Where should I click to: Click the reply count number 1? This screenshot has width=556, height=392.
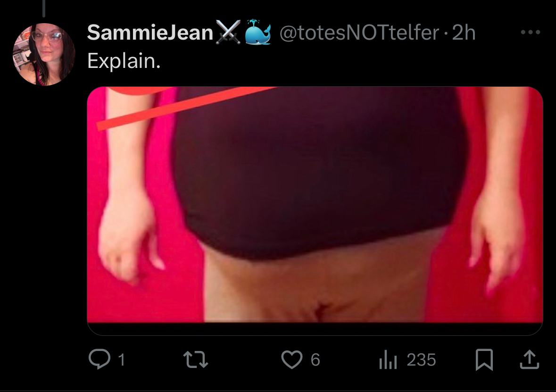pyautogui.click(x=121, y=360)
